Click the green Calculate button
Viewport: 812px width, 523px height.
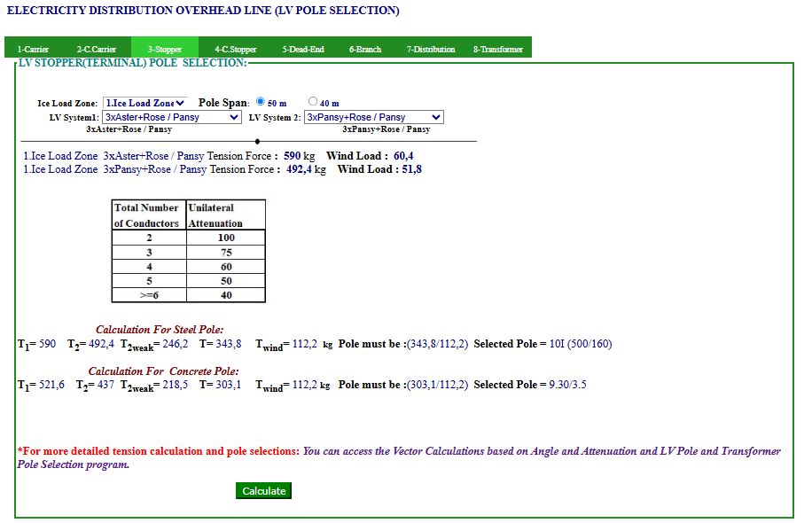point(263,491)
